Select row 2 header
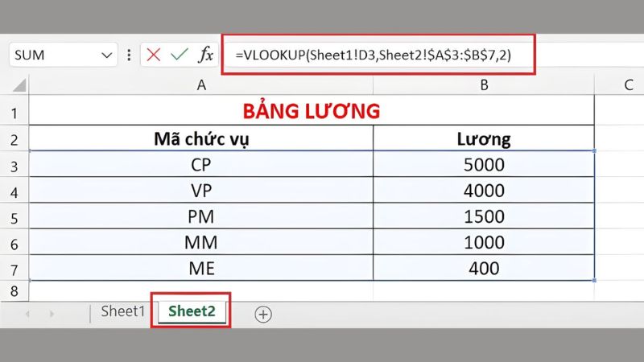The image size is (644, 362). click(x=14, y=138)
